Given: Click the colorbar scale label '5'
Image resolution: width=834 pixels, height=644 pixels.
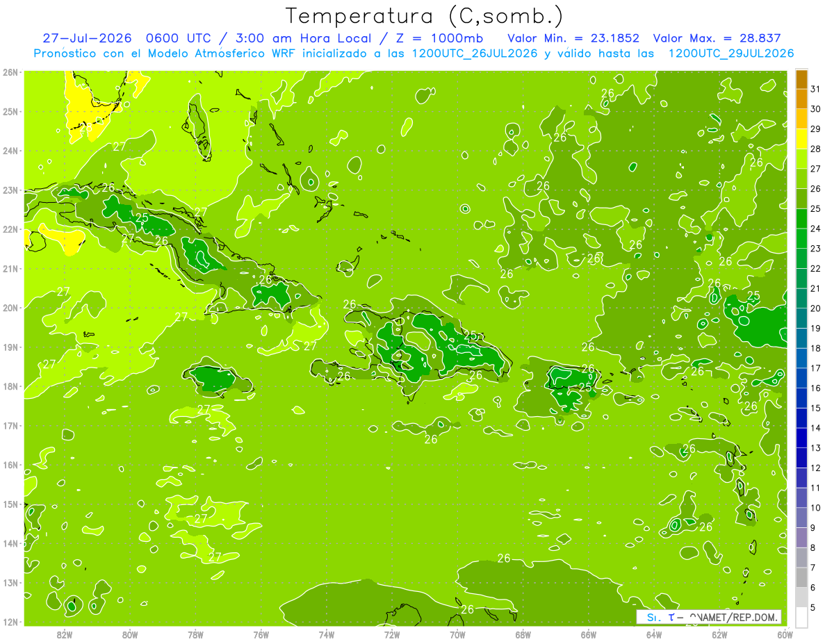Looking at the screenshot, I should pyautogui.click(x=812, y=607).
